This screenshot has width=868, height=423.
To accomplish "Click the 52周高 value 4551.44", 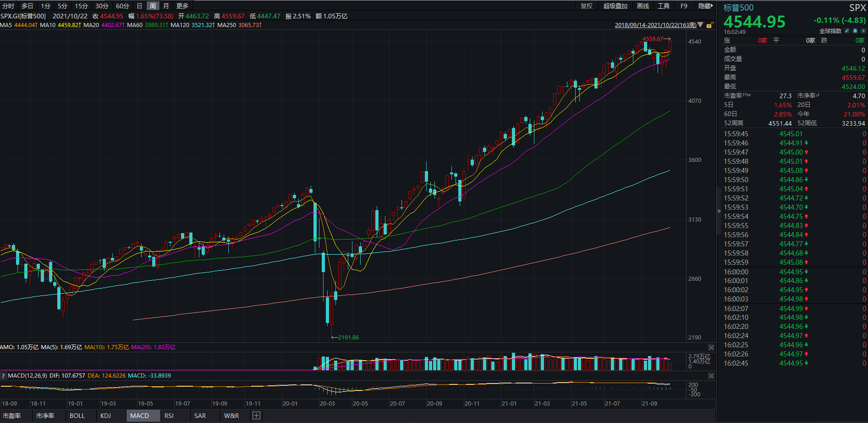I will (x=780, y=123).
